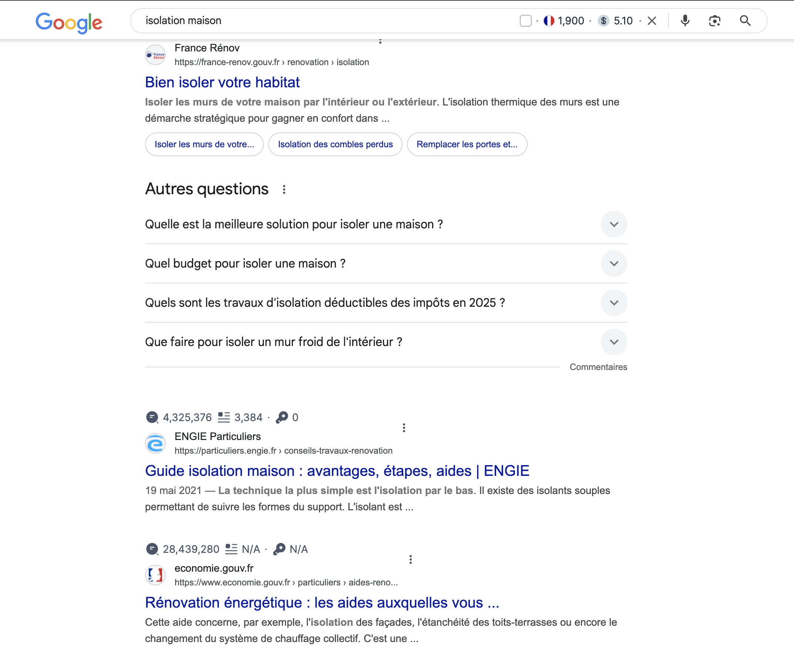794x672 pixels.
Task: Click the france-renov.gouv.fr URL breadcrumb
Action: click(x=272, y=62)
